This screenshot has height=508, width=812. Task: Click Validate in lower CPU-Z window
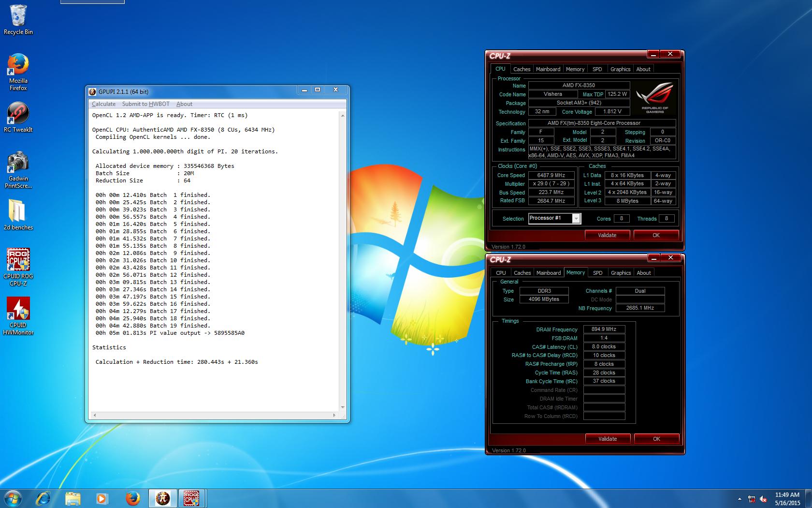(608, 439)
